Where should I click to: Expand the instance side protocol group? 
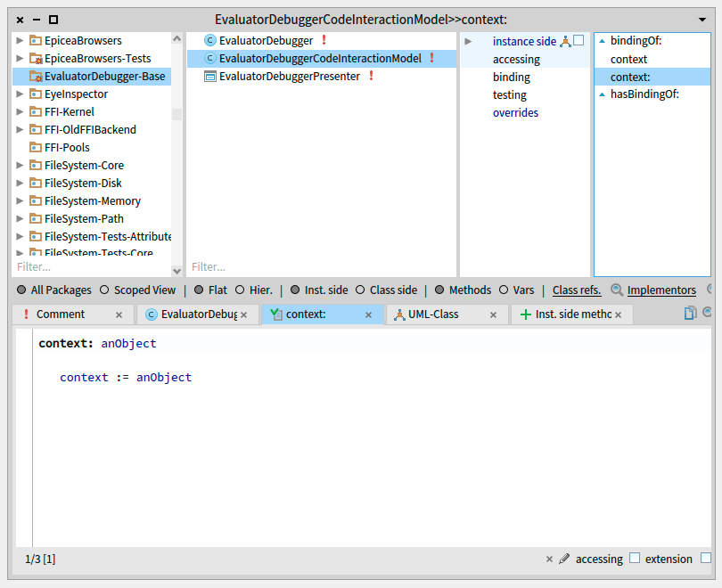468,41
